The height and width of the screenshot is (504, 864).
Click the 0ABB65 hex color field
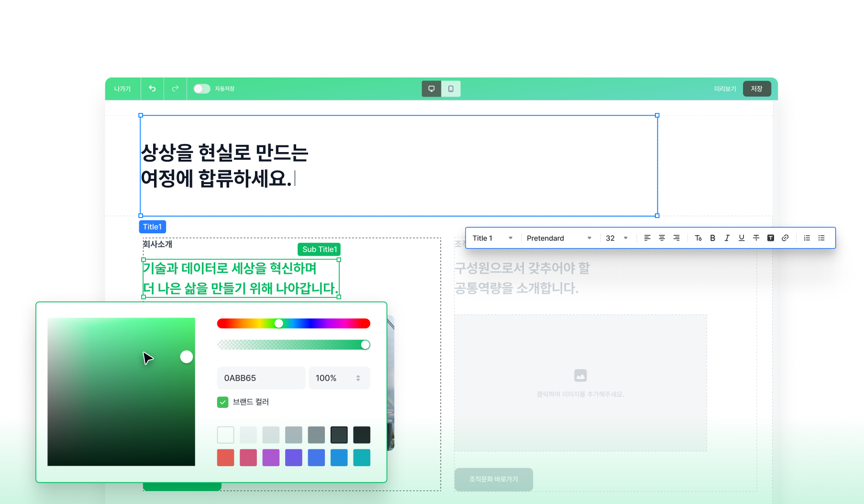click(x=261, y=378)
